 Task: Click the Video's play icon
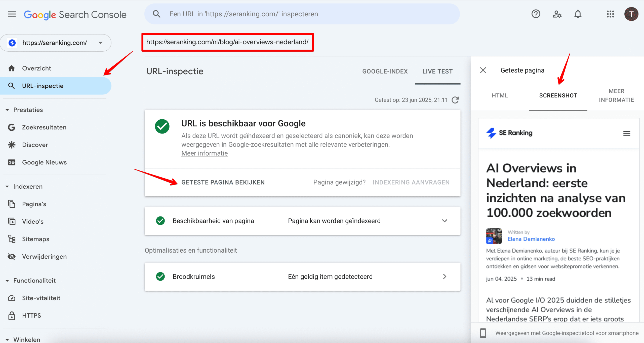[12, 221]
